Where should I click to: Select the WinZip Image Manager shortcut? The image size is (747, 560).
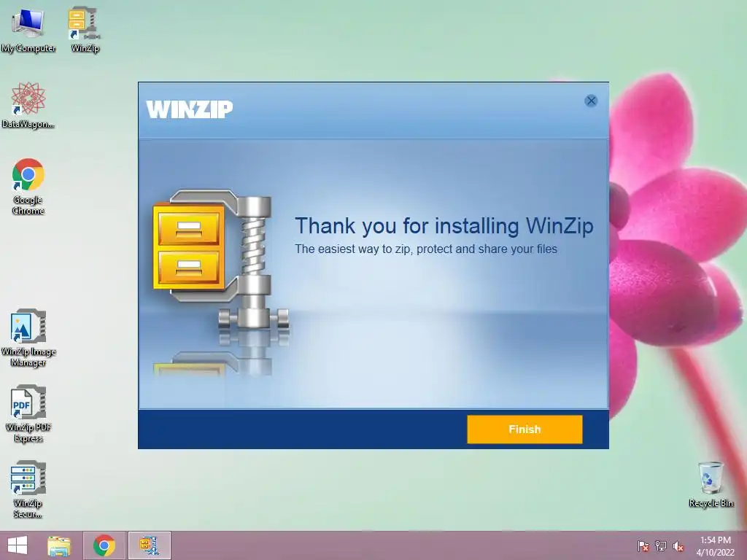28,338
